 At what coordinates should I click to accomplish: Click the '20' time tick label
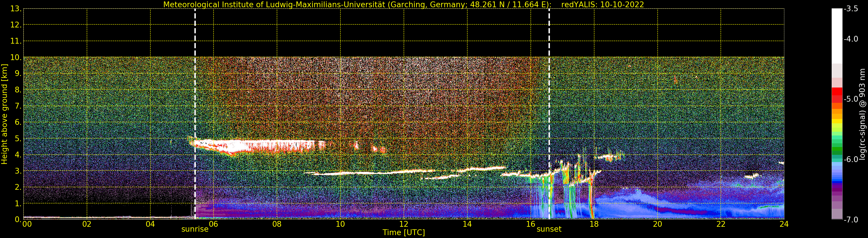657,224
